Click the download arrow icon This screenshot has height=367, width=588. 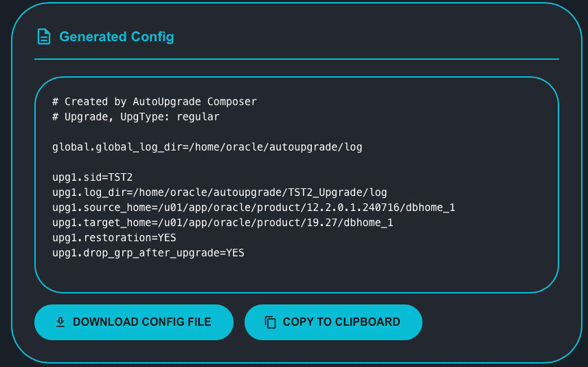click(60, 322)
